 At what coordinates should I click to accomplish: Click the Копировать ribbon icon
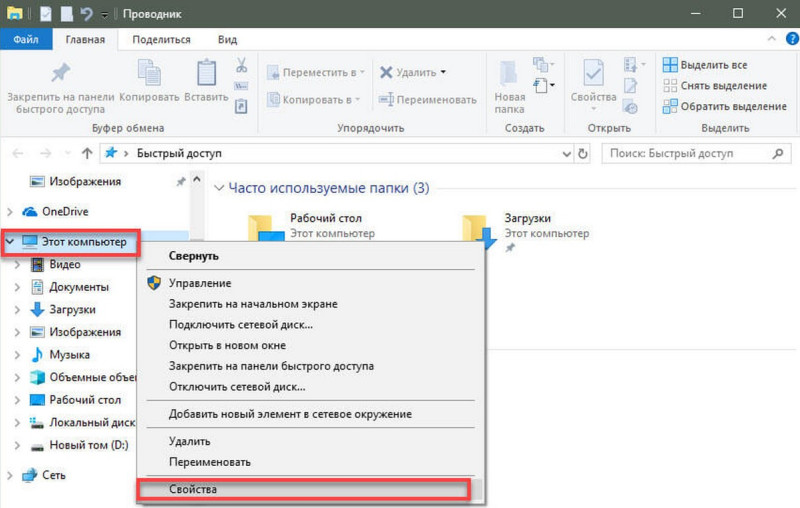(x=149, y=72)
